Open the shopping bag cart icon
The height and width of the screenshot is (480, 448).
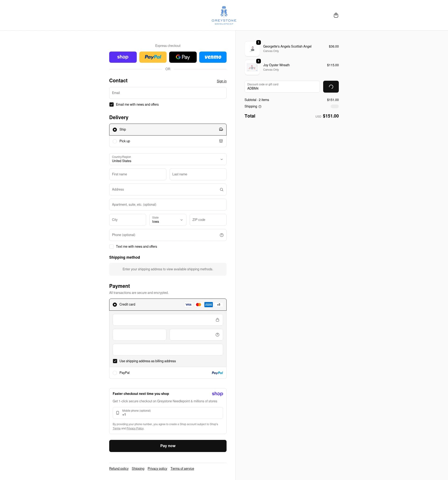[x=336, y=15]
